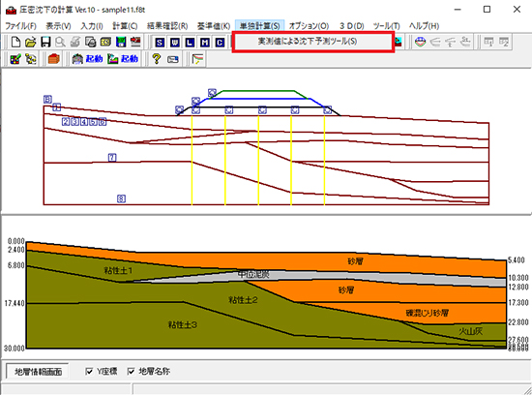Click the yellow question mark help icon
The height and width of the screenshot is (395, 532).
pyautogui.click(x=156, y=59)
